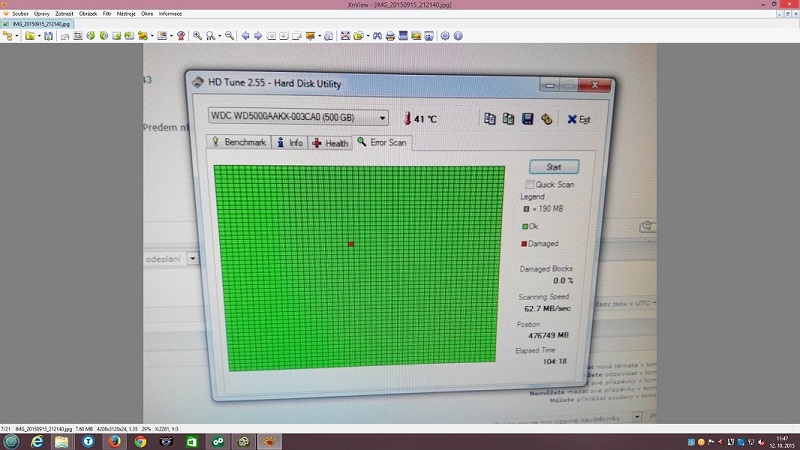
Task: Click the "7.60 MB" status bar entry
Action: click(x=84, y=429)
